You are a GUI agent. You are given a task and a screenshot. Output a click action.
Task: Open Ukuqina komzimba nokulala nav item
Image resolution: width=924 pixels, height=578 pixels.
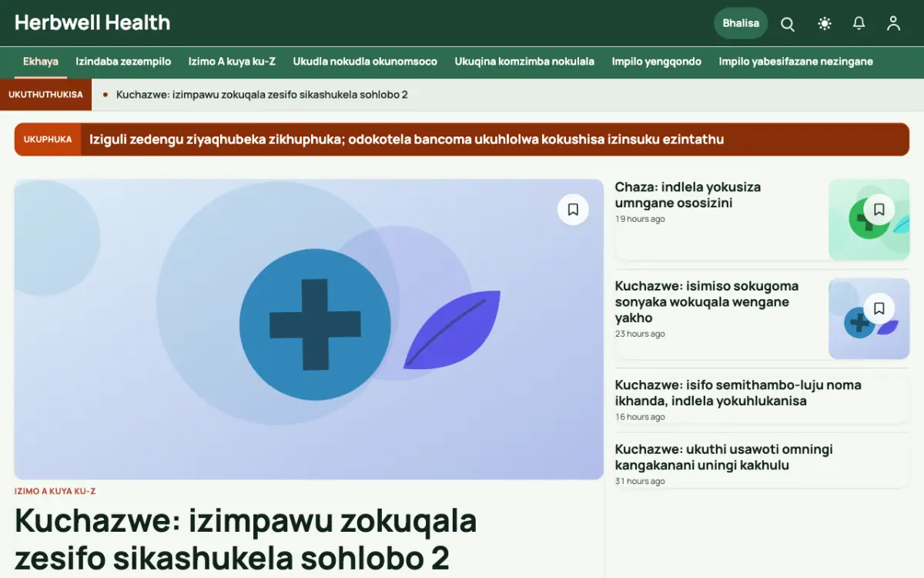click(524, 62)
